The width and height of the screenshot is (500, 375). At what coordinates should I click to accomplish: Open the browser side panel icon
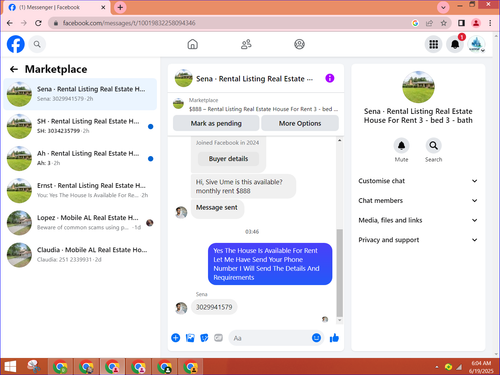[x=461, y=23]
